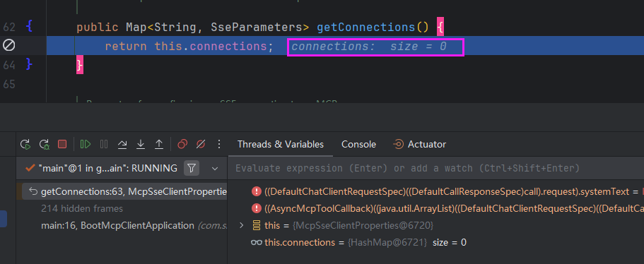Click error icon on DefaultChatClientRequestSpec watch

point(257,191)
